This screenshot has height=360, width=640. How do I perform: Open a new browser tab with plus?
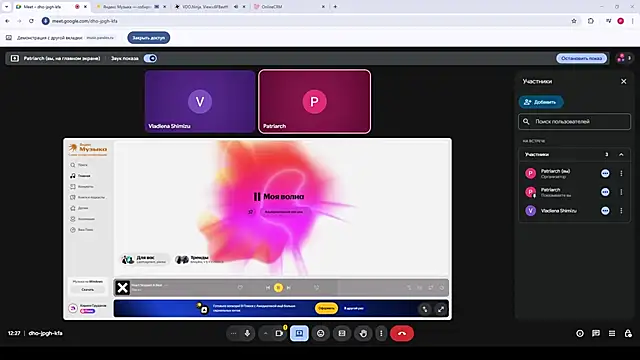[x=335, y=7]
